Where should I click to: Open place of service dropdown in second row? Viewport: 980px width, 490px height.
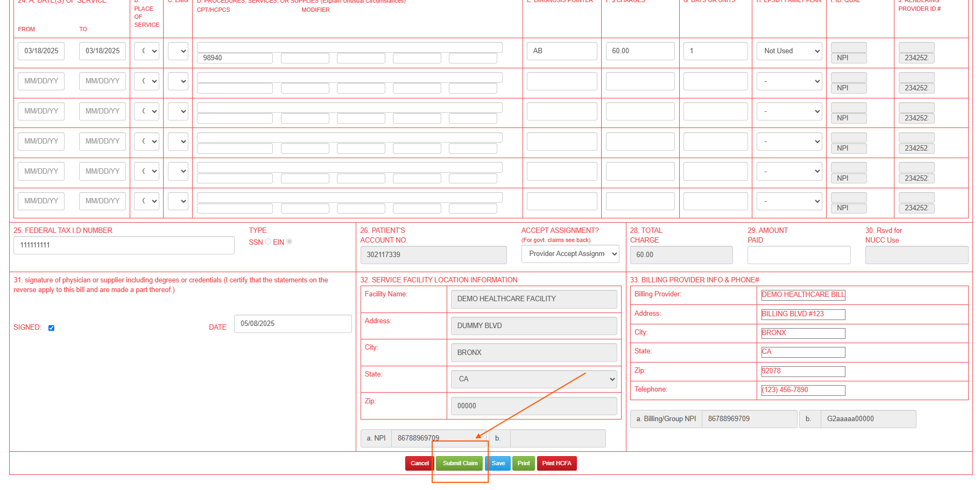coord(146,81)
